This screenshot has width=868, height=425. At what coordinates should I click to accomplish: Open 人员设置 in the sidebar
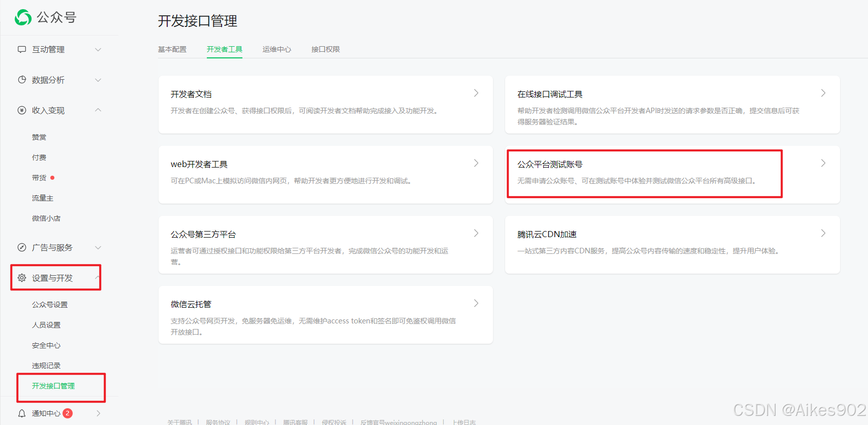46,325
